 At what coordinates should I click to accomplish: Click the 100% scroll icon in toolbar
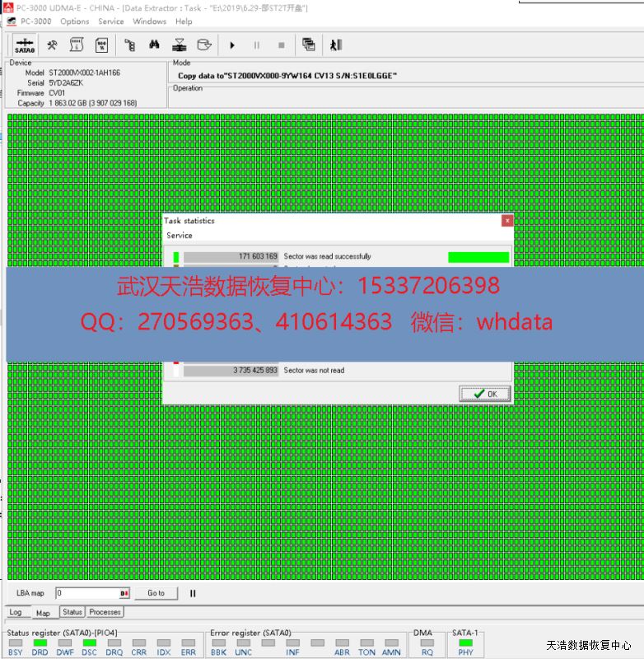[x=101, y=44]
